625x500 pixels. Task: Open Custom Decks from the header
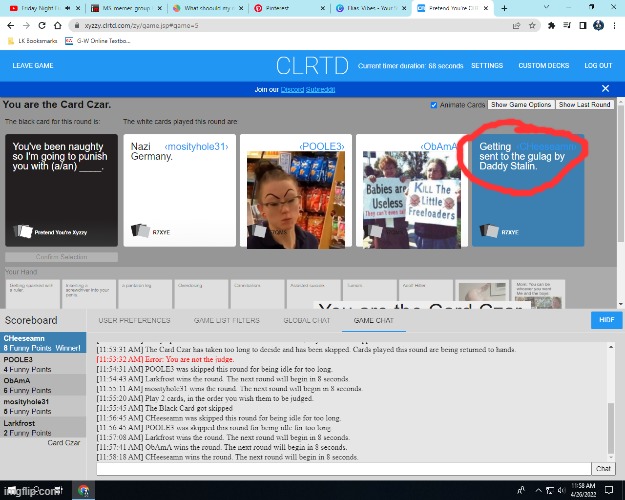[x=544, y=65]
